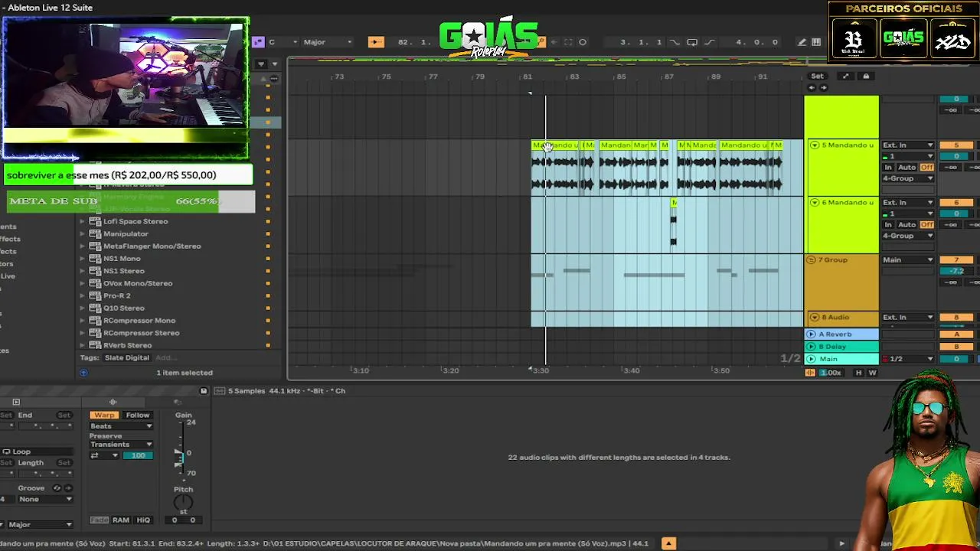Toggle the Warp button on
This screenshot has height=551, width=980.
[103, 416]
